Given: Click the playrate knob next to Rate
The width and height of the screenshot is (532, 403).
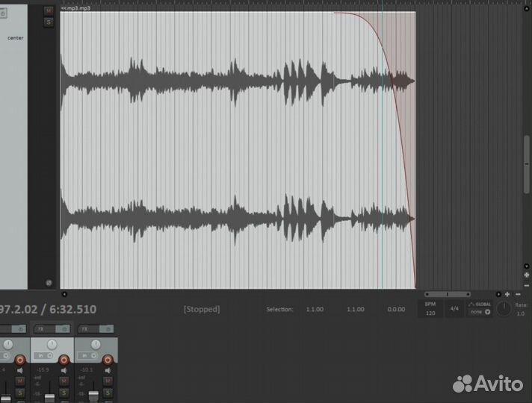Looking at the screenshot, I should [x=504, y=309].
